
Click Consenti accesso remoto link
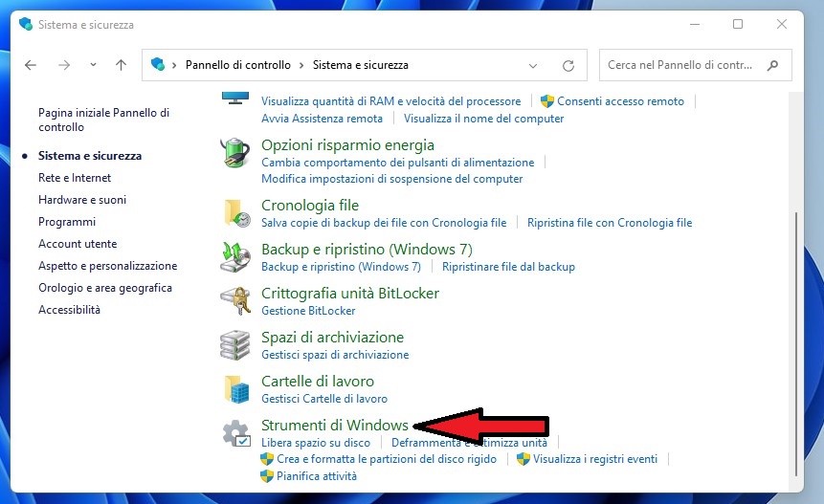tap(620, 101)
